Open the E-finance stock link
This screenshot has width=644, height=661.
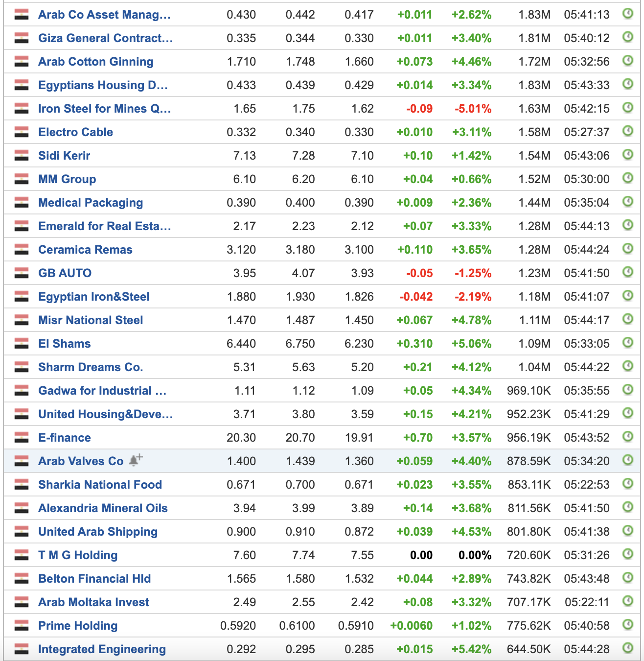(65, 438)
